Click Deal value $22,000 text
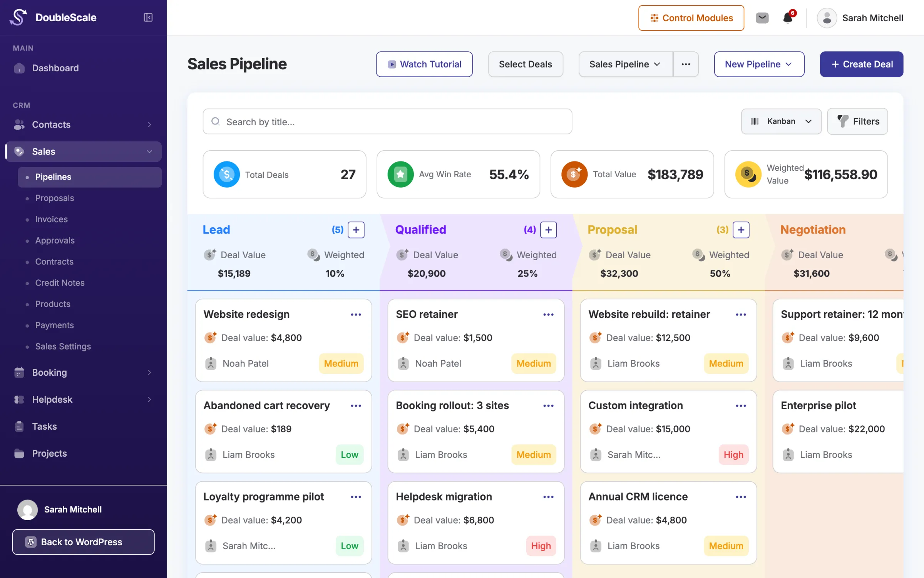Image resolution: width=924 pixels, height=578 pixels. [x=842, y=429]
